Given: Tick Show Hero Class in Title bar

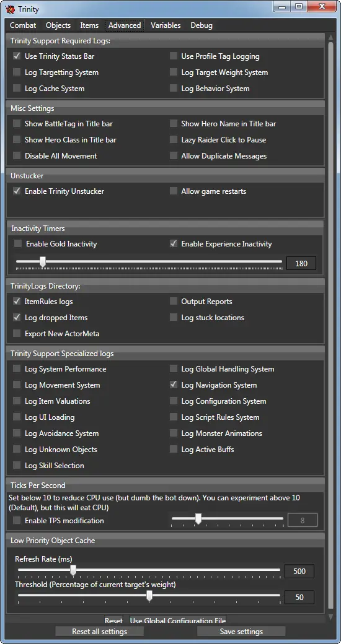Looking at the screenshot, I should tap(17, 140).
